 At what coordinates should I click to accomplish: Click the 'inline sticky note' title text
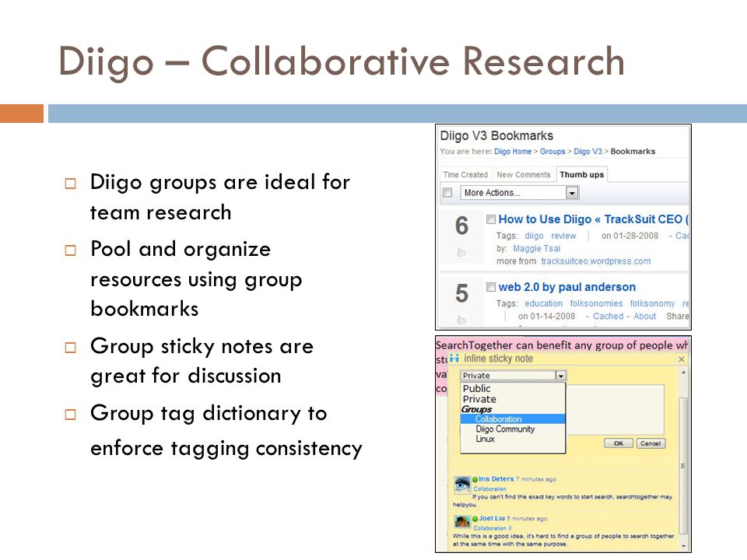point(498,359)
